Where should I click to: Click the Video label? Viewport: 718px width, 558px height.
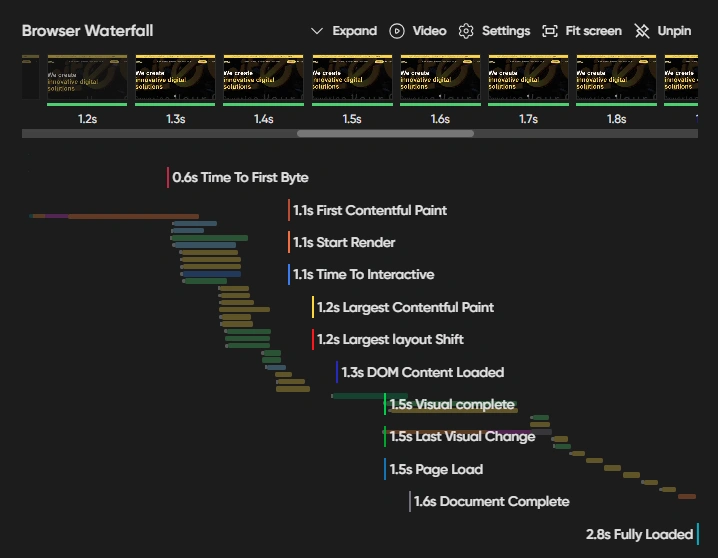[x=429, y=31]
